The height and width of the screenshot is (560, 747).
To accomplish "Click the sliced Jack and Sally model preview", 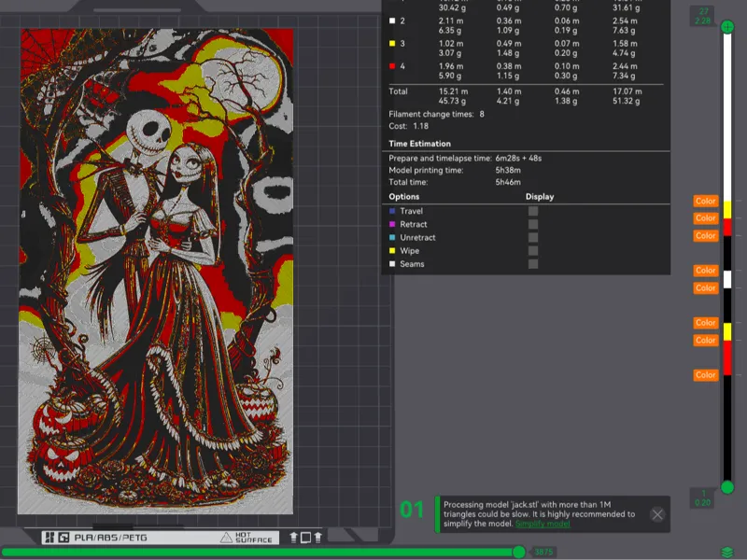I will point(156,272).
